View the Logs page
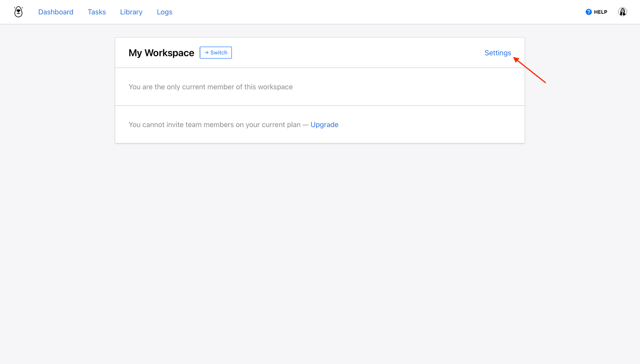This screenshot has width=640, height=364. coord(164,12)
